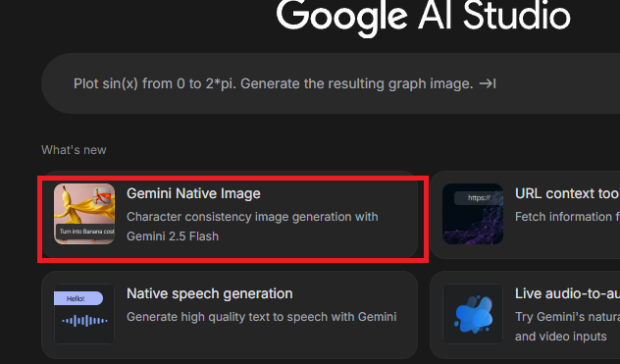Click the 'What's new' section label

(x=74, y=150)
